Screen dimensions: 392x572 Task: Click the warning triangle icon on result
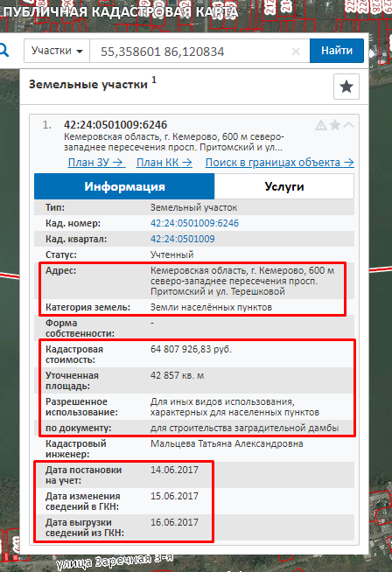tap(321, 125)
